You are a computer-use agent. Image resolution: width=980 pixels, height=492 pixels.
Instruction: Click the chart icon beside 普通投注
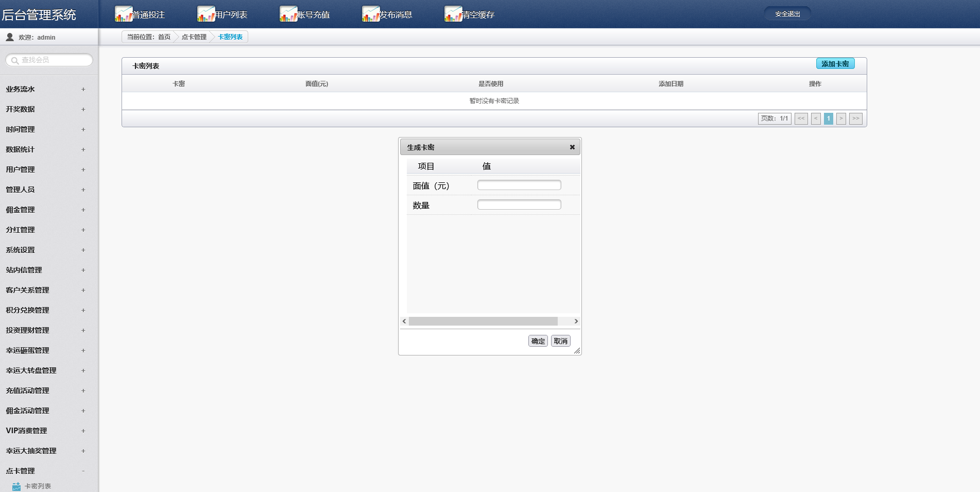coord(124,14)
